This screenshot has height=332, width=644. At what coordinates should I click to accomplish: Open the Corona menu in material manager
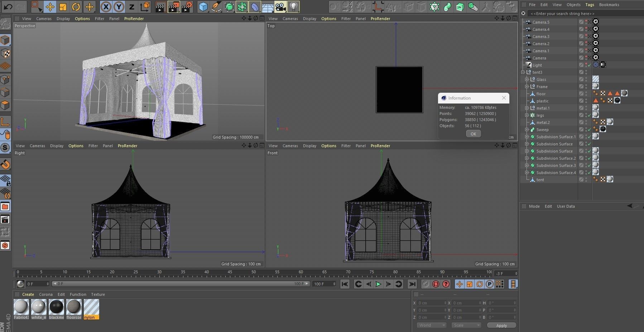[x=46, y=294]
